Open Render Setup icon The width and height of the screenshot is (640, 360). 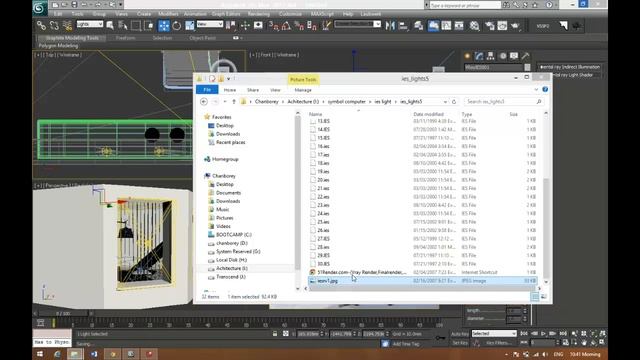coord(489,26)
